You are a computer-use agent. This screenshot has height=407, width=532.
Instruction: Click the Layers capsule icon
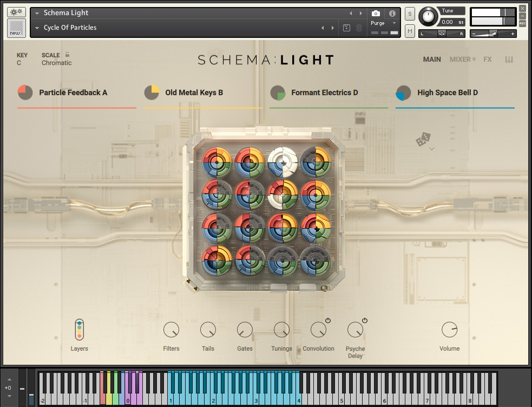tap(80, 330)
